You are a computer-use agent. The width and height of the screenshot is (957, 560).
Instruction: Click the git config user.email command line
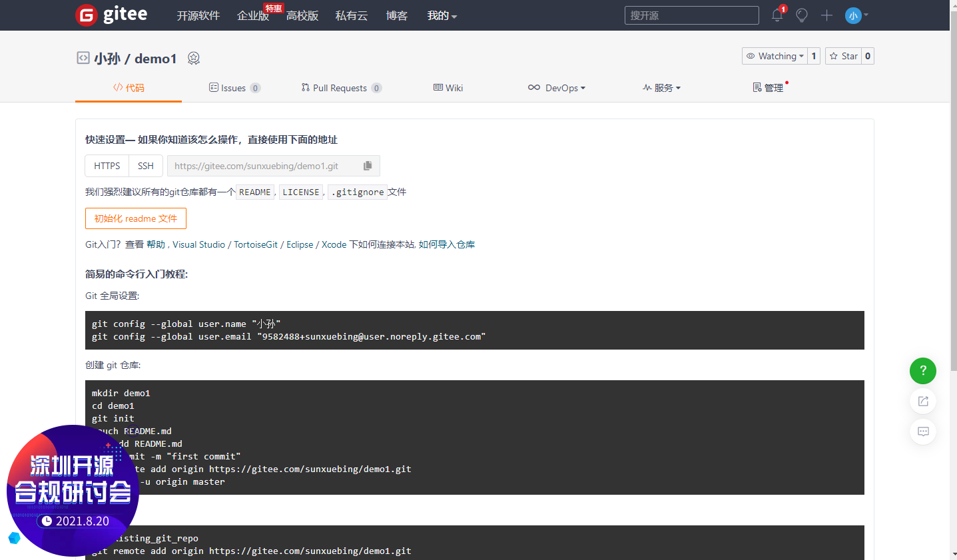[x=289, y=337]
